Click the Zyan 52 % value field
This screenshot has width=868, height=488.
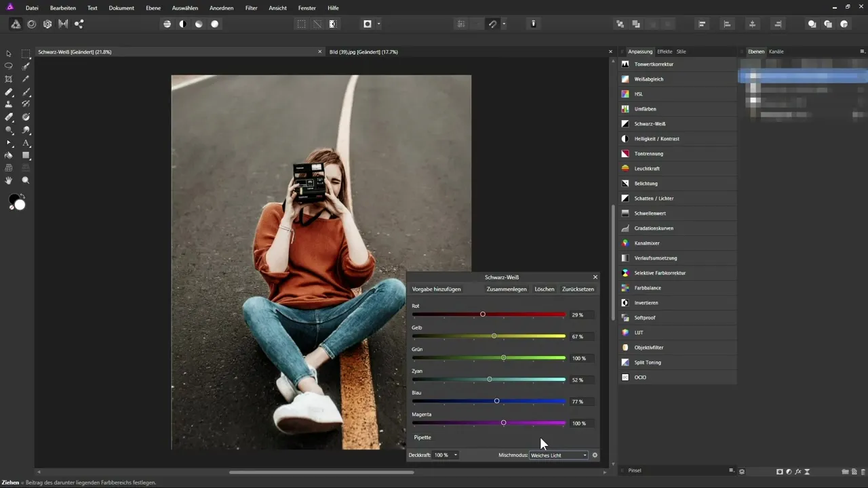[x=581, y=380]
